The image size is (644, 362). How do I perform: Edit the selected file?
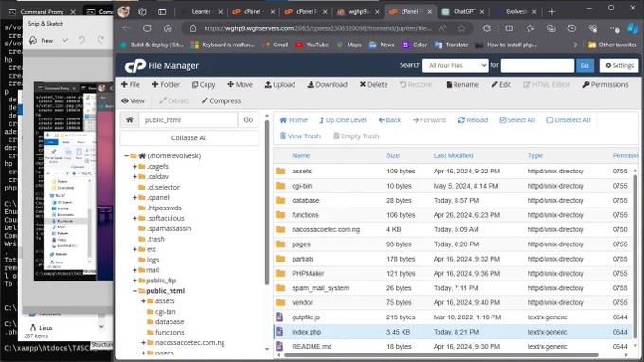click(501, 85)
